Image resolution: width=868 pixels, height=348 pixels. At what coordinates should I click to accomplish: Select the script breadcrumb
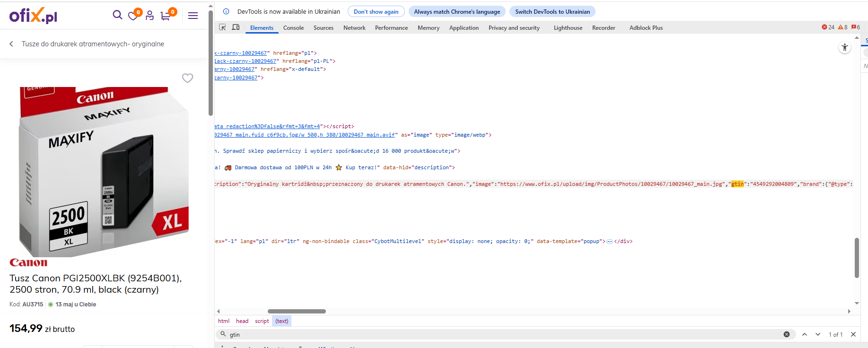coord(262,321)
